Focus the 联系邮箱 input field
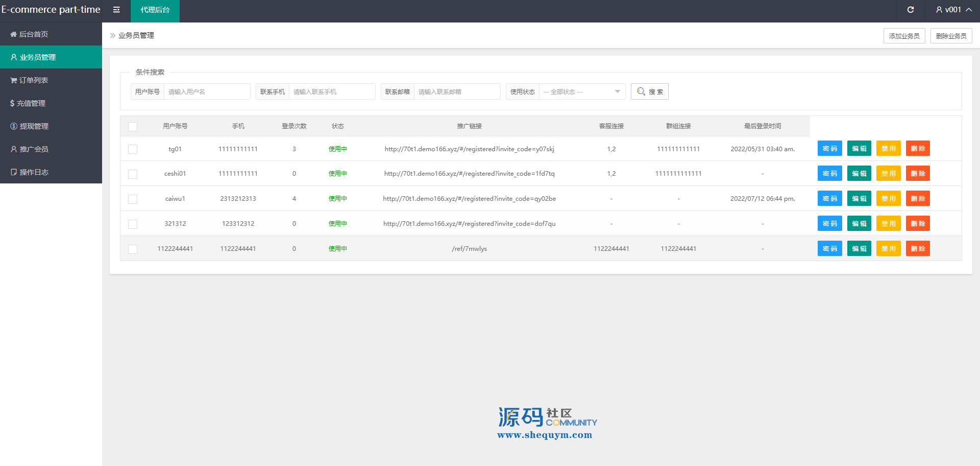 click(457, 92)
